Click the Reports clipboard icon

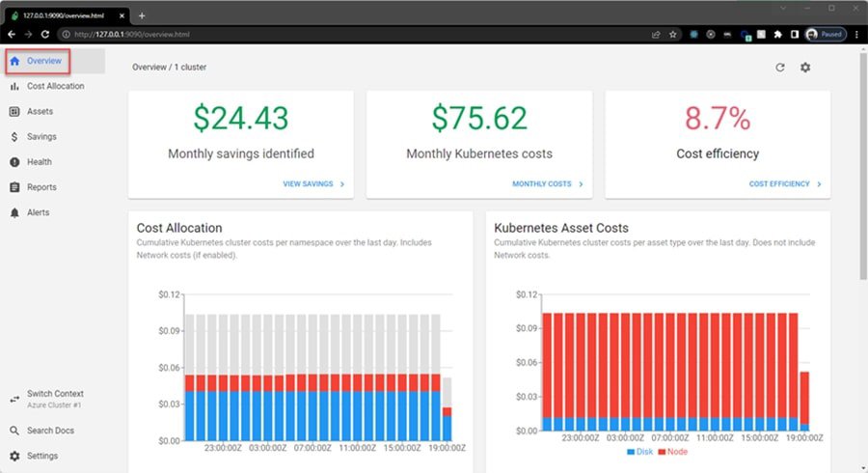[x=14, y=187]
